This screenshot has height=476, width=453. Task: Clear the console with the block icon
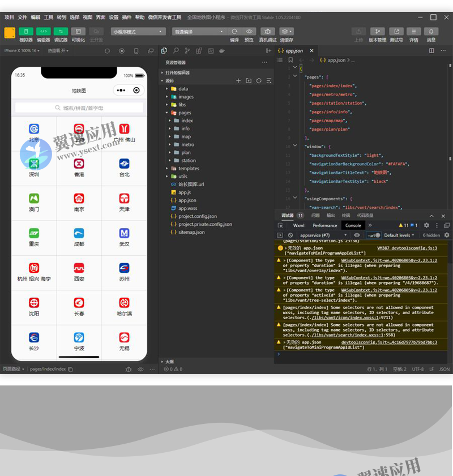click(290, 235)
